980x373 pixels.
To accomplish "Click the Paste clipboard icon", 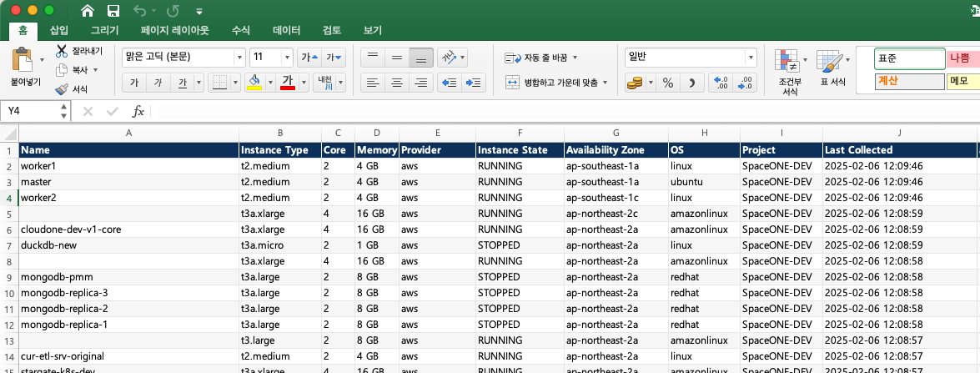I will click(x=23, y=61).
